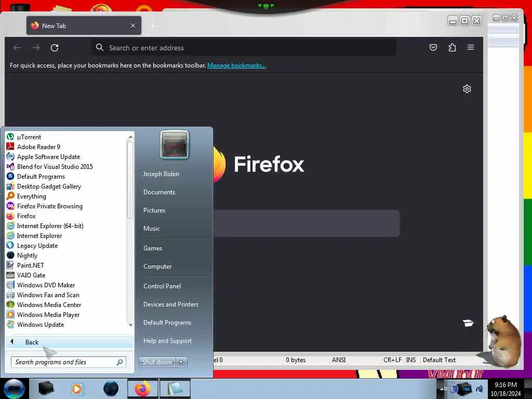The width and height of the screenshot is (532, 399).
Task: Open Firefox Private Browsing
Action: pos(49,206)
